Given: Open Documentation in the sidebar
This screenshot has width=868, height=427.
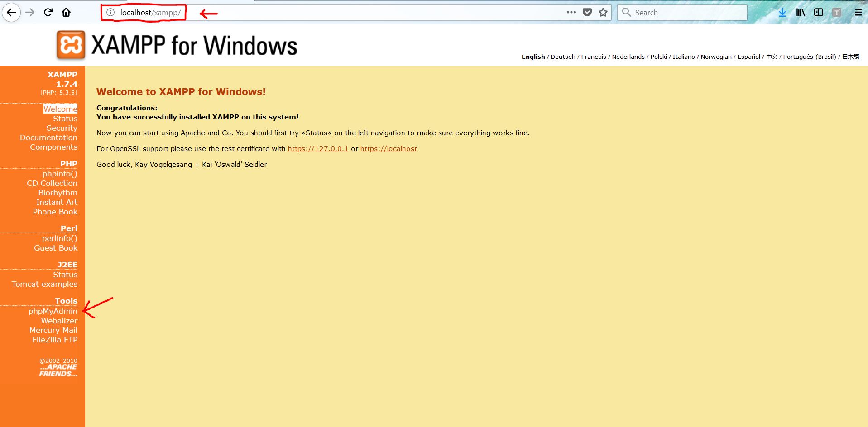Looking at the screenshot, I should tap(48, 138).
